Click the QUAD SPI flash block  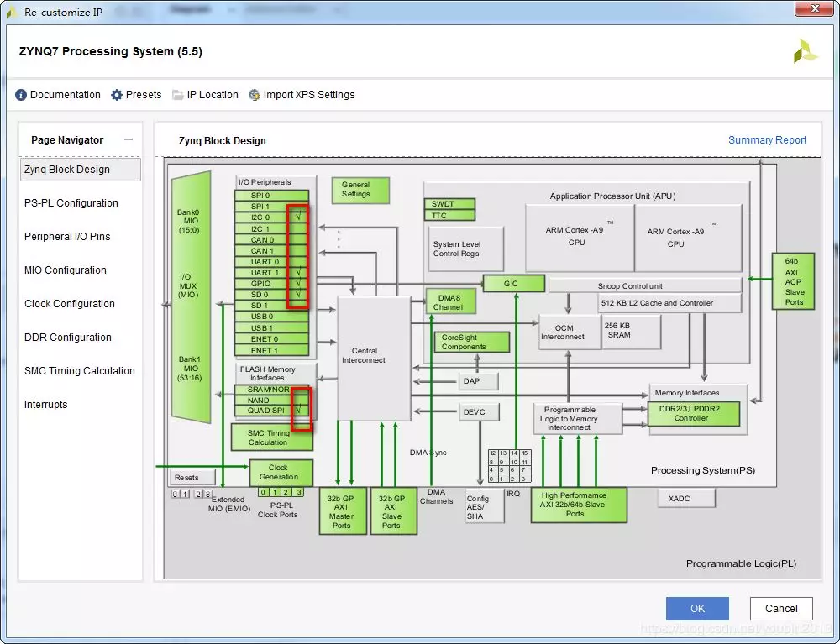coord(271,411)
